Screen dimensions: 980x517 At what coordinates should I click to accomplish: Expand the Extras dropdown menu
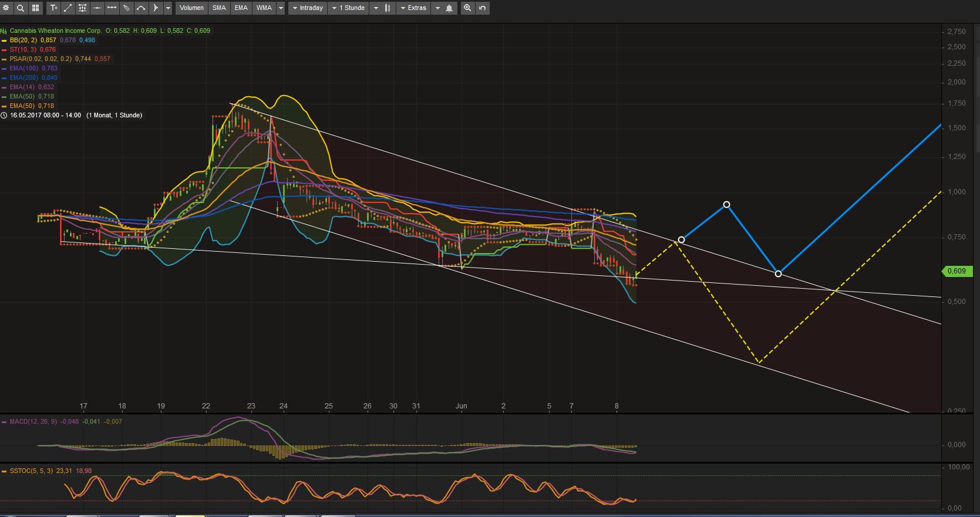point(413,8)
